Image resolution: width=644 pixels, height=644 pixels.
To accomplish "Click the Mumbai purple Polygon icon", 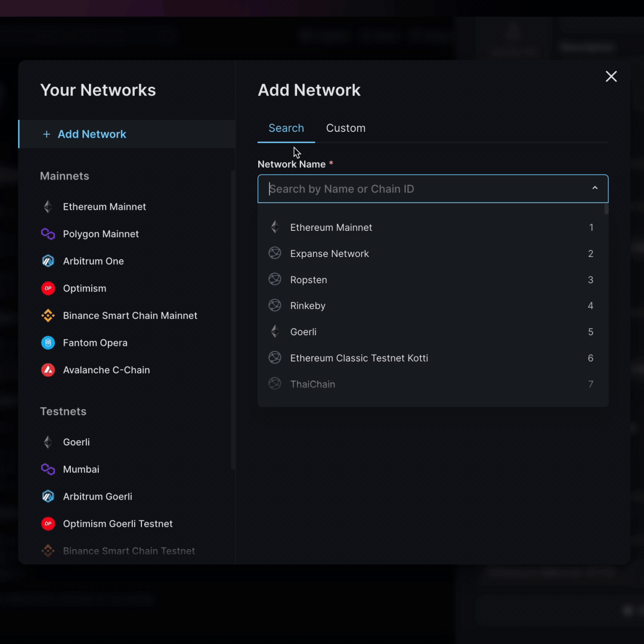I will coord(48,469).
